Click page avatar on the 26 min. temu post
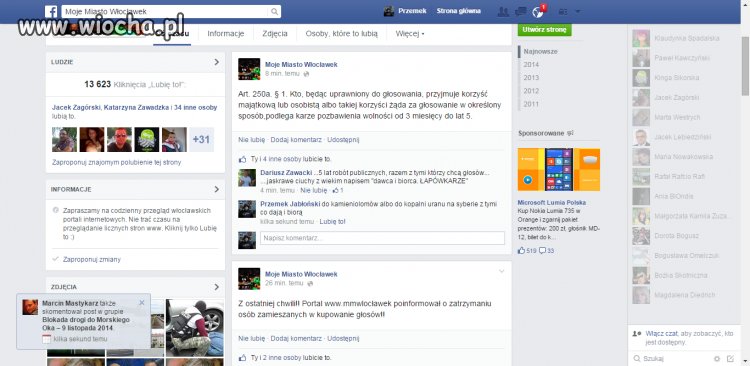This screenshot has width=750, height=366. pos(249,278)
